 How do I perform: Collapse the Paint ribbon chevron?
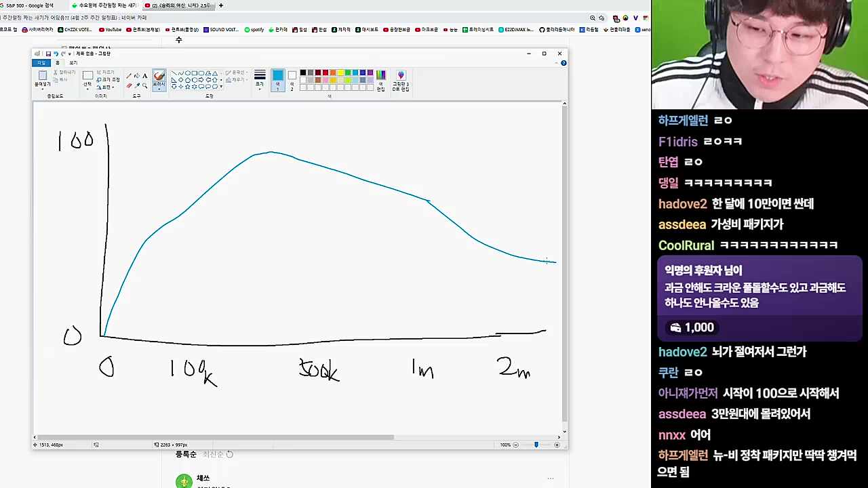coord(556,63)
